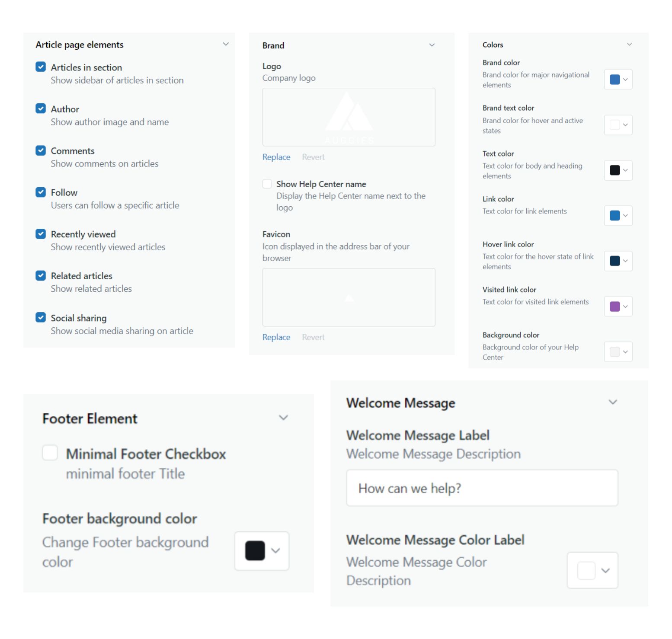The image size is (672, 639).
Task: Collapse the Footer Element section
Action: pos(283,418)
